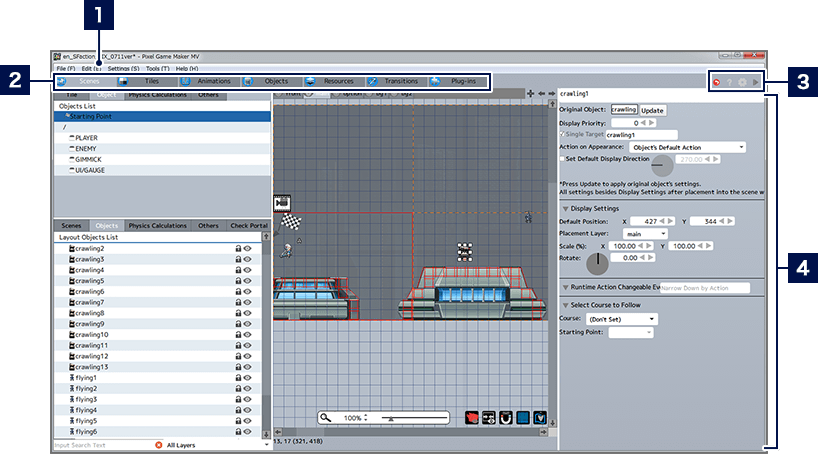This screenshot has width=818, height=454.
Task: Open the All Layers filter dropdown
Action: 217,445
